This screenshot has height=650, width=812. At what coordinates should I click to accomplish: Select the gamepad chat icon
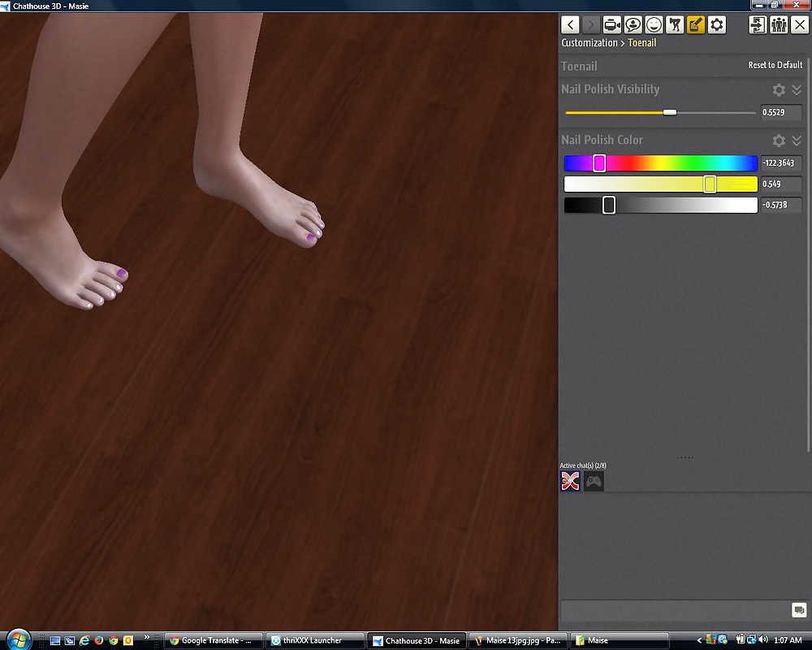(594, 482)
